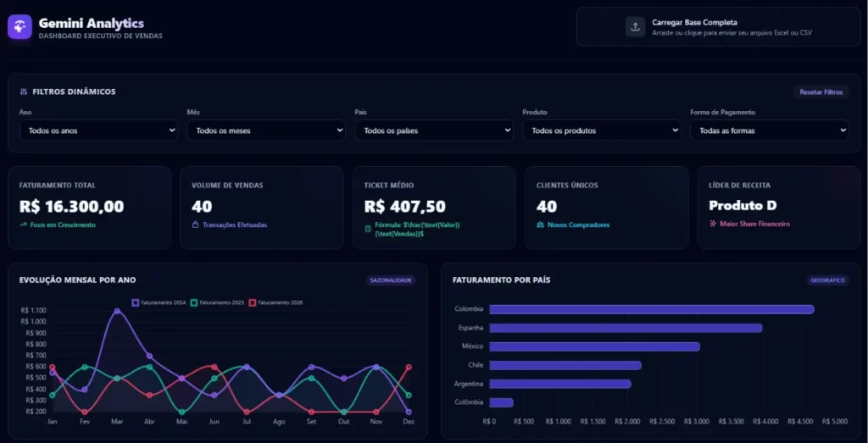This screenshot has height=443, width=868.
Task: Click the people icon beside Novos Compradores
Action: click(x=540, y=225)
